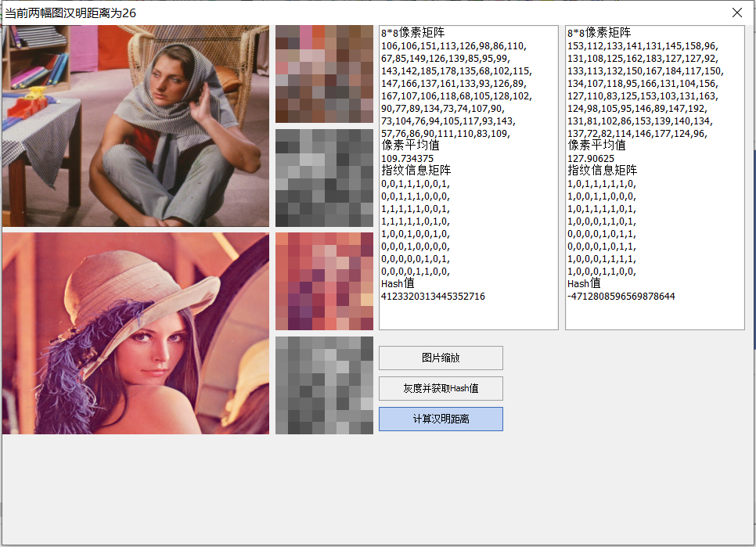Viewport: 756px width, 547px height.
Task: Click fingerprint row 0,0,0,0,0,1,0,1
Action: [415, 259]
